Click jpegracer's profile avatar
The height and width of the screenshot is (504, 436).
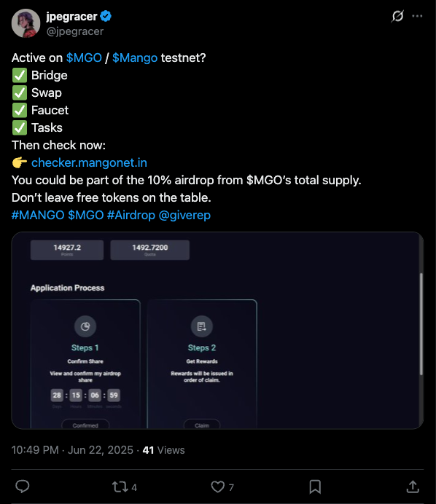[x=26, y=23]
